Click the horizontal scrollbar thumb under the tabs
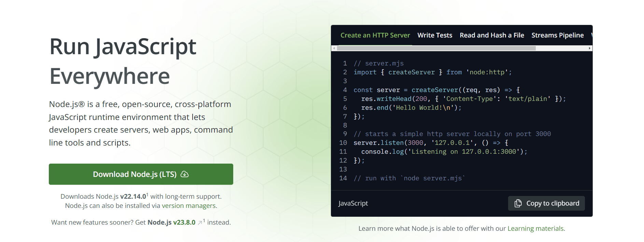The height and width of the screenshot is (242, 644). click(436, 48)
